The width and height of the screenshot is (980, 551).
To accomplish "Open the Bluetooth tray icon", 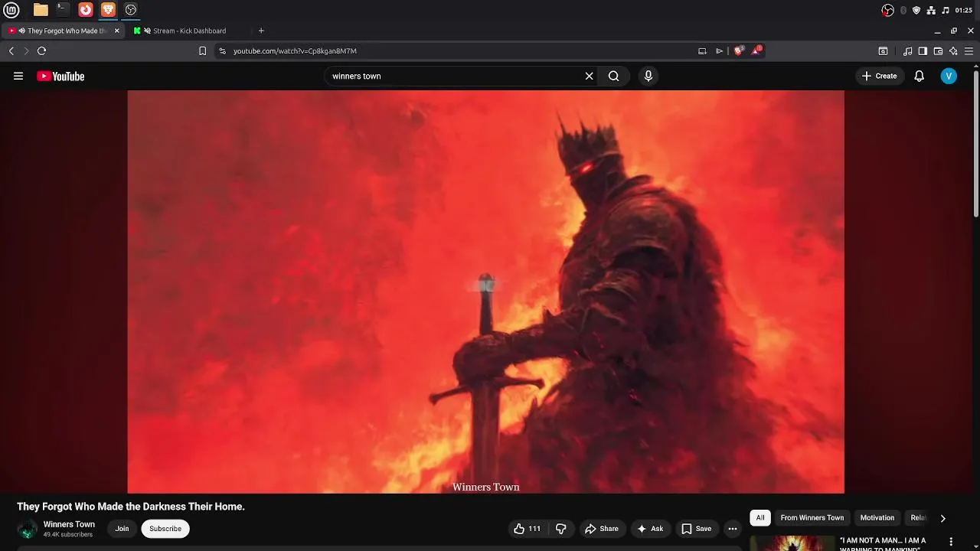I will tap(903, 10).
